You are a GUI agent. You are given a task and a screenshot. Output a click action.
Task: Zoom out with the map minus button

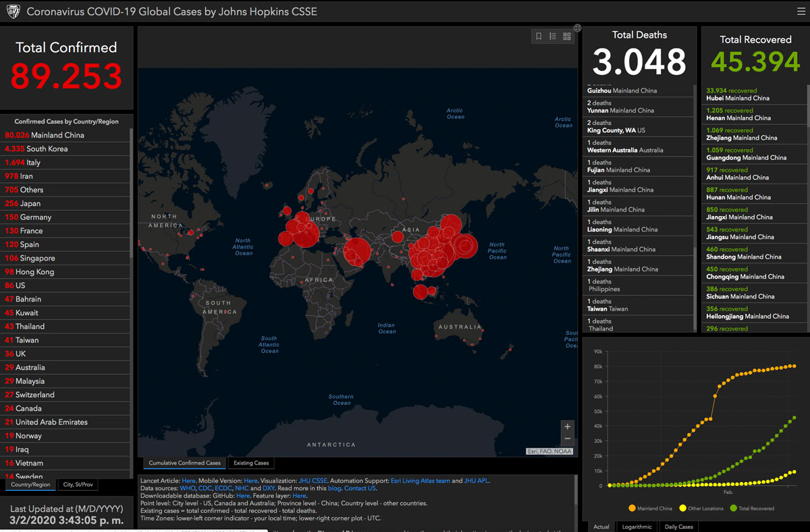click(568, 439)
